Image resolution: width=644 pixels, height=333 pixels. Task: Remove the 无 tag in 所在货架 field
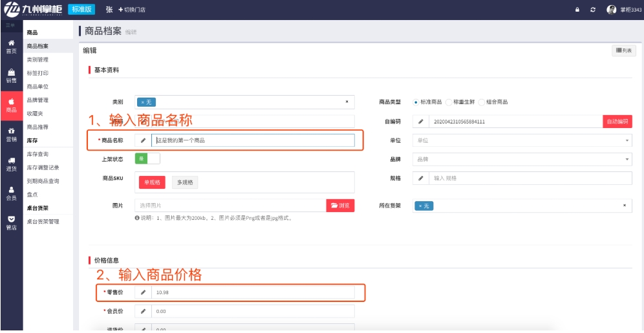420,206
